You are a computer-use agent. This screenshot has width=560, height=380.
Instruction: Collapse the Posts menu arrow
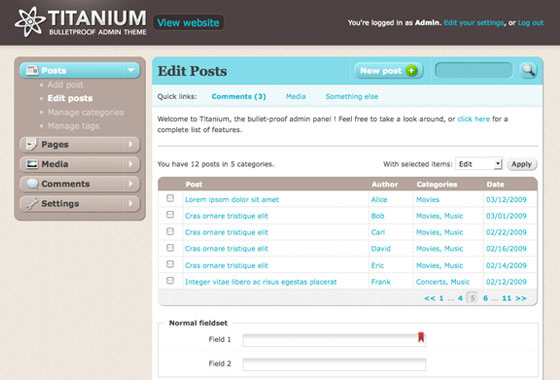click(131, 70)
